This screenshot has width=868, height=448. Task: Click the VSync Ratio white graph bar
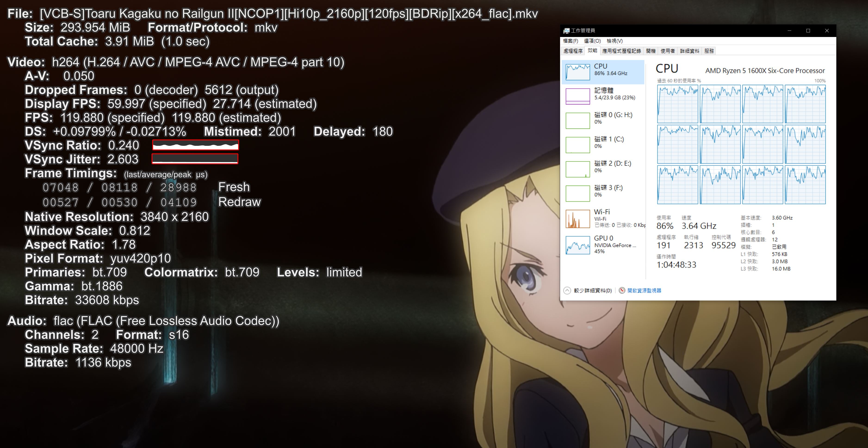tap(195, 145)
